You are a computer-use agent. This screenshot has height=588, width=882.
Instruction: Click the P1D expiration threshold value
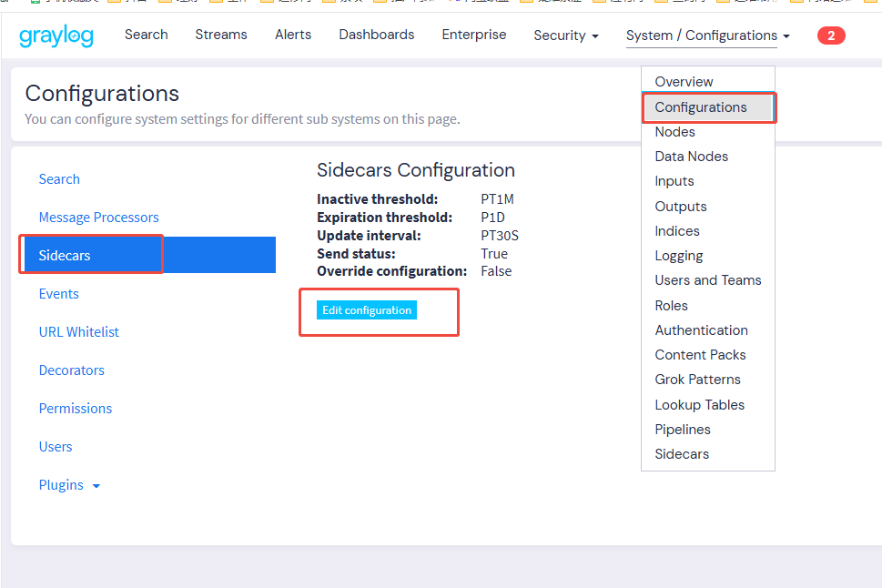pos(492,218)
